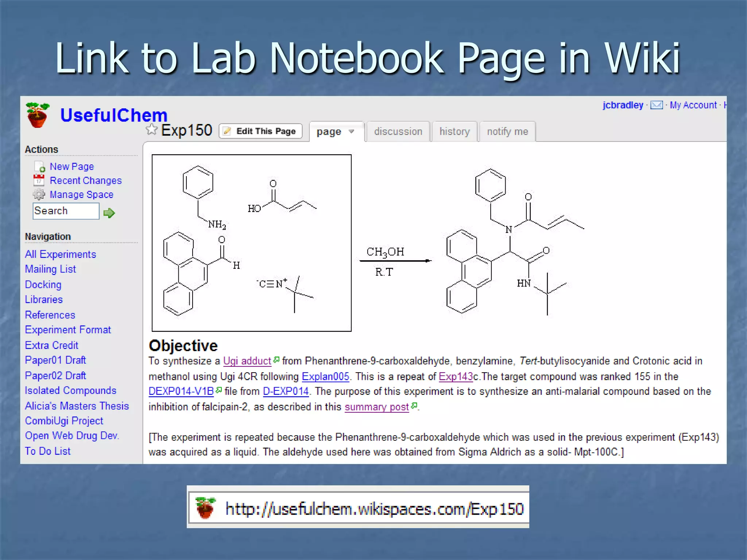The width and height of the screenshot is (747, 560).
Task: Star the Exp150 page favorite icon
Action: coord(151,129)
